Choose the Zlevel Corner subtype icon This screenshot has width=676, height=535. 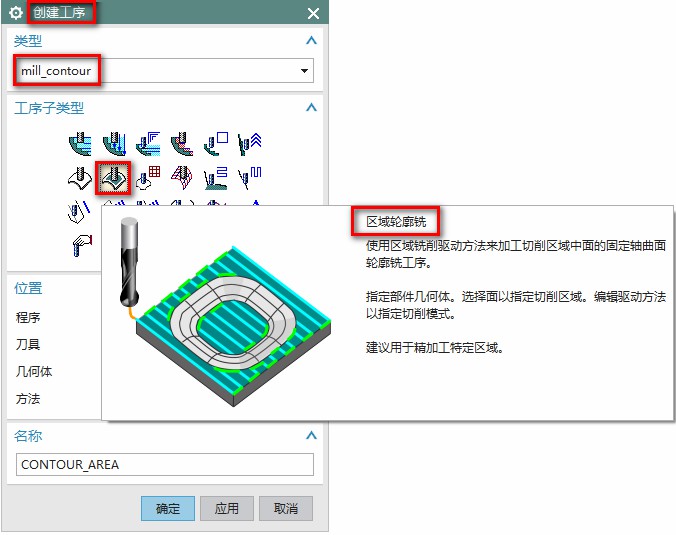(250, 144)
